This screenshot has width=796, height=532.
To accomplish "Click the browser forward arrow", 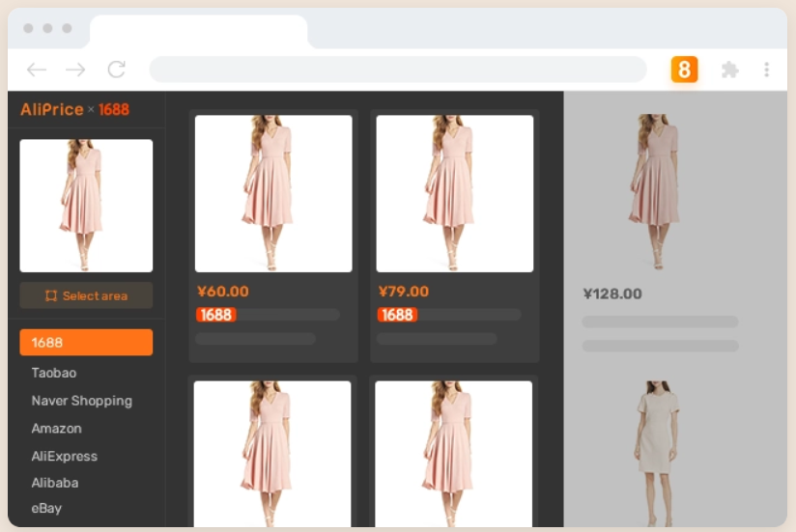I will tap(75, 70).
